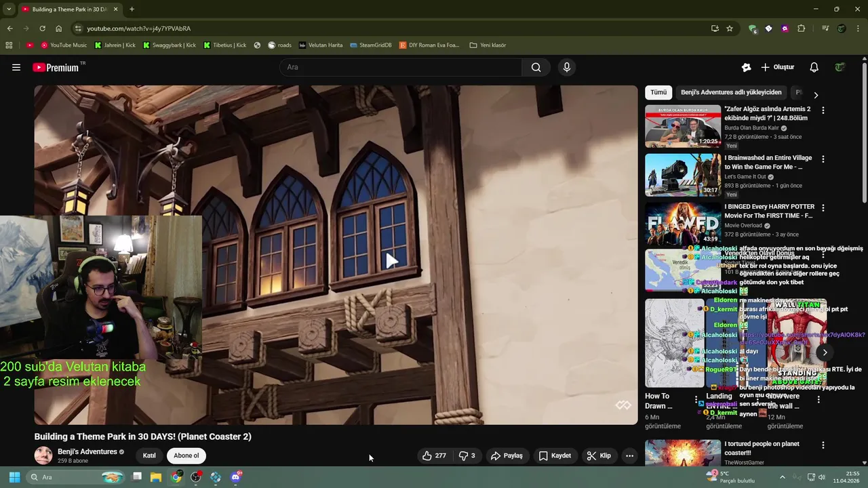Reload the current page
This screenshot has width=868, height=488.
click(42, 28)
